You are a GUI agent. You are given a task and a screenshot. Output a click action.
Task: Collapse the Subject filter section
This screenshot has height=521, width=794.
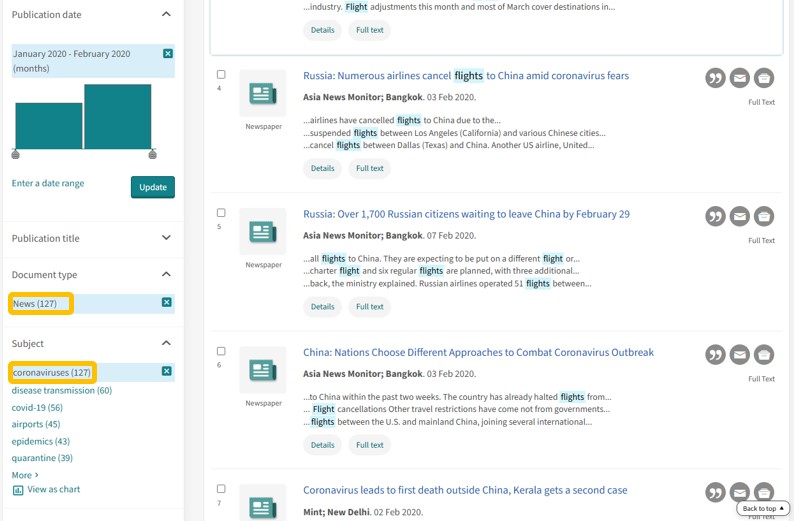[166, 343]
